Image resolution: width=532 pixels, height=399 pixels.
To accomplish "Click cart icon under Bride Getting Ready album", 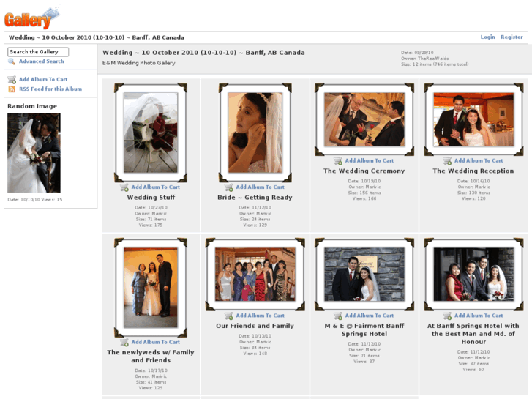I will click(x=228, y=187).
